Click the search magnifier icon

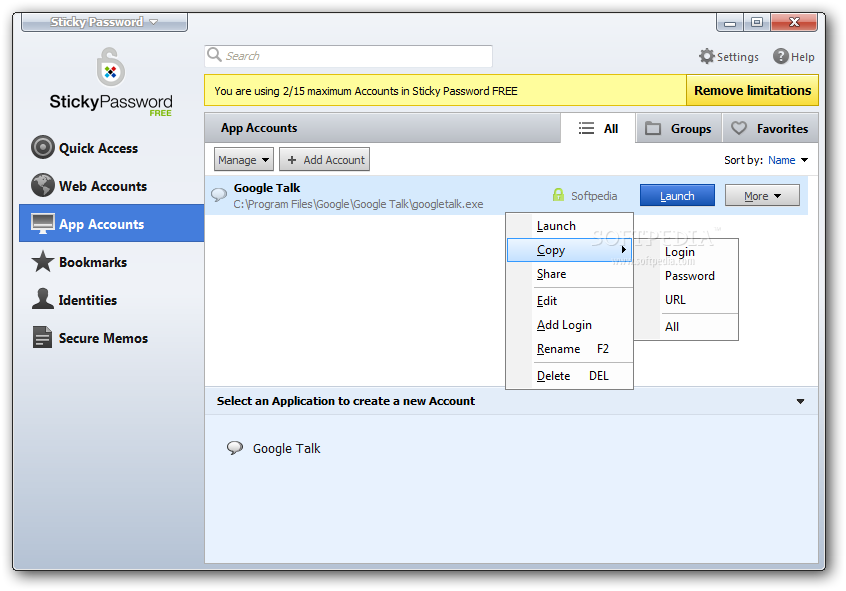(214, 55)
